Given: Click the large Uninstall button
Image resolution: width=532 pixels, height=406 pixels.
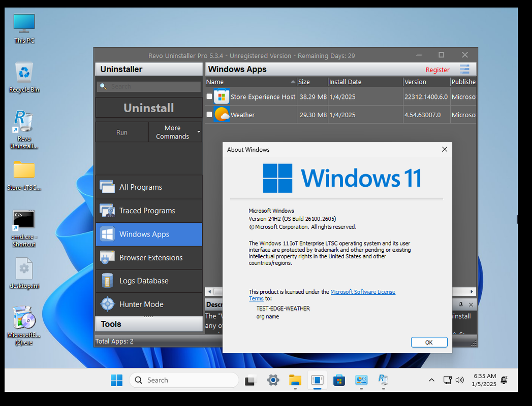Looking at the screenshot, I should pos(148,108).
